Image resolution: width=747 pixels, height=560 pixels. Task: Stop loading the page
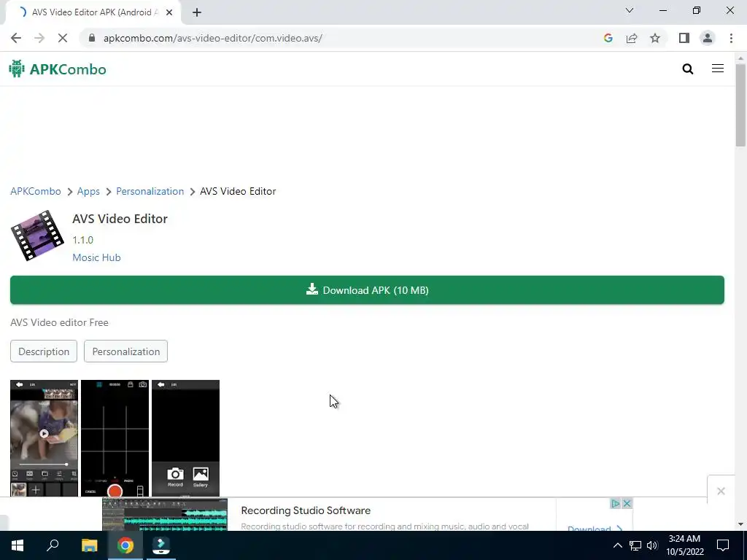click(63, 38)
